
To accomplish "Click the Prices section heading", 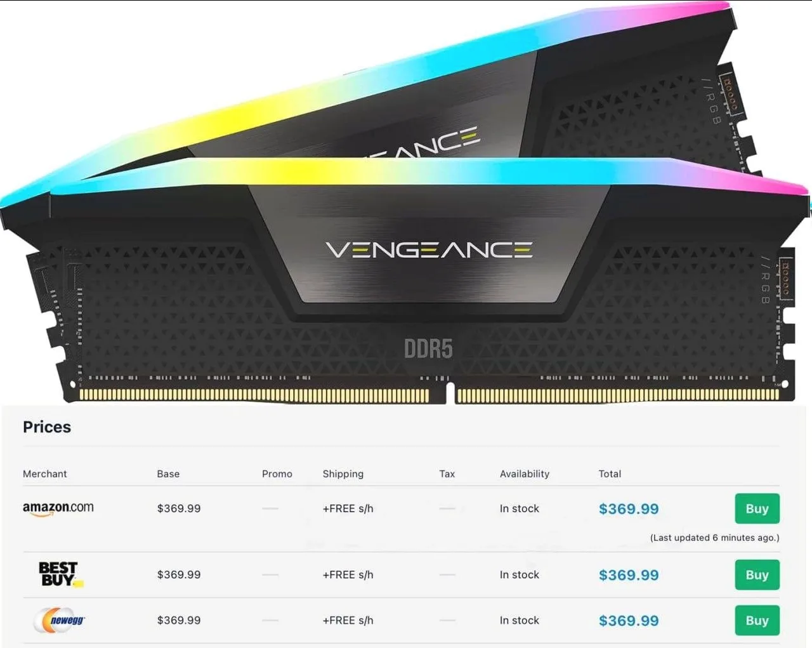I will coord(47,427).
